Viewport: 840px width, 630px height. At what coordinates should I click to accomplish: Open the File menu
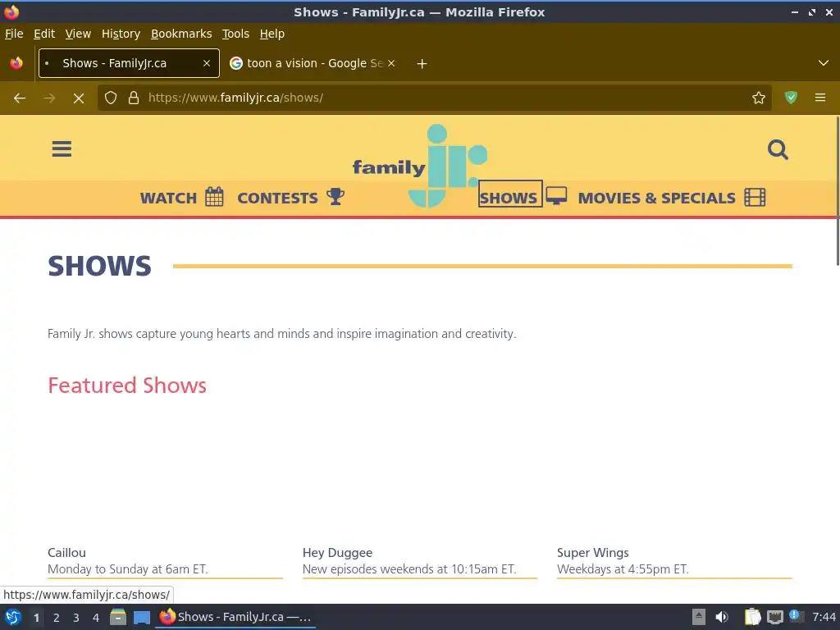pyautogui.click(x=14, y=34)
